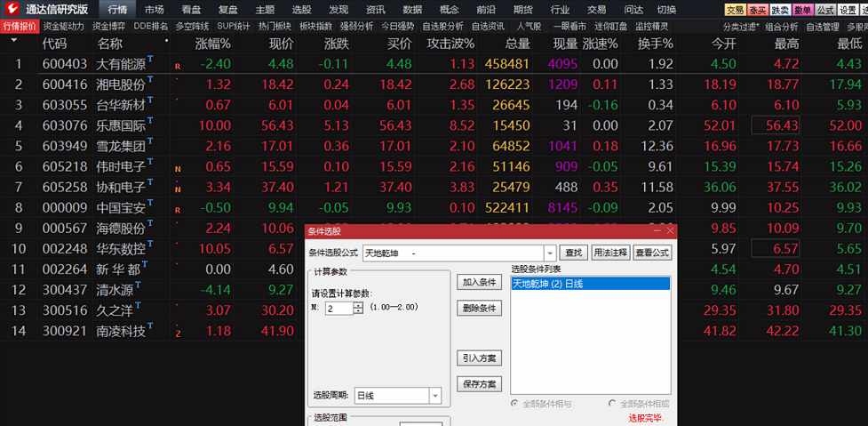Switch to the 今日强势 tab
The width and height of the screenshot is (868, 426).
pyautogui.click(x=398, y=26)
